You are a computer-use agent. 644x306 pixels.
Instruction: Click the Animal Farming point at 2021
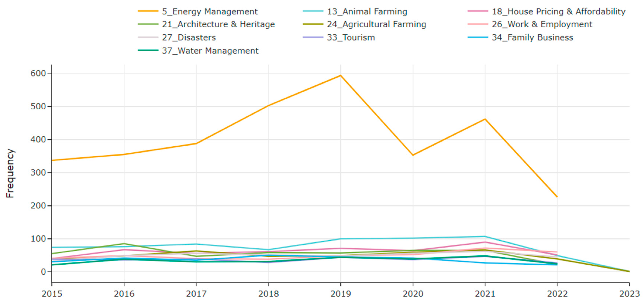(485, 236)
